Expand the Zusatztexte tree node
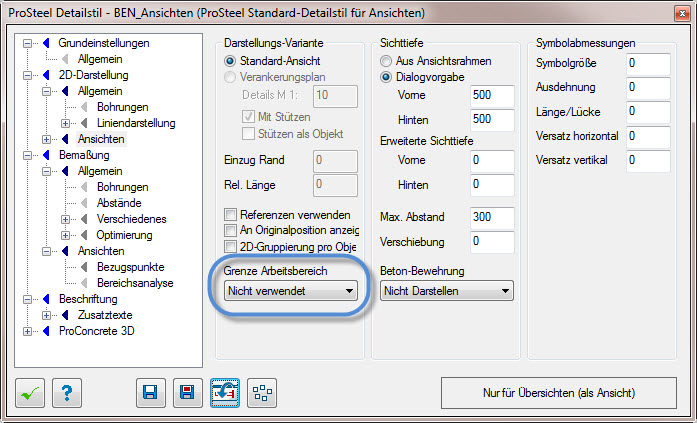The image size is (697, 423). 46,315
